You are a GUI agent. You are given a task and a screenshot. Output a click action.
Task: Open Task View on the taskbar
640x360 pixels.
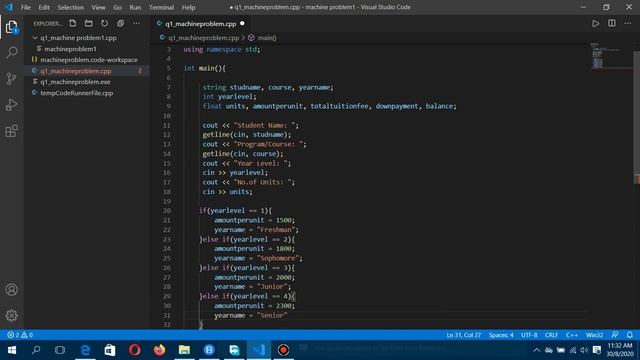60,350
